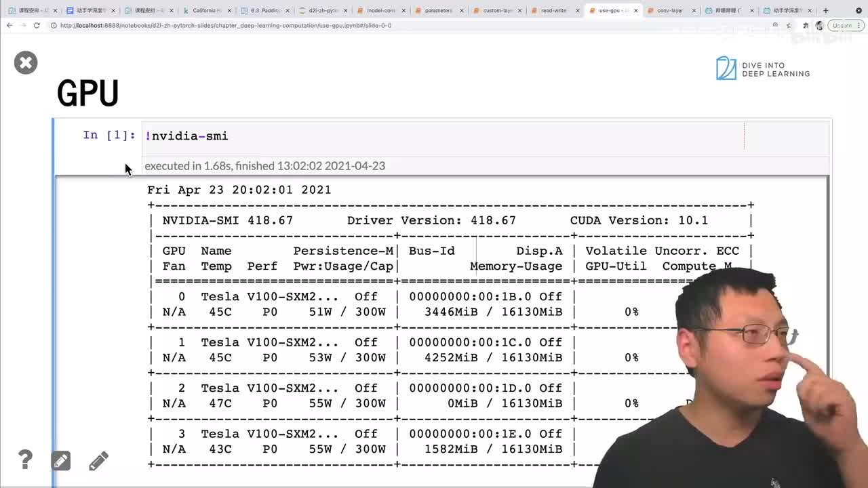This screenshot has width=868, height=488.
Task: Switch to the read-write tab
Action: 554,11
